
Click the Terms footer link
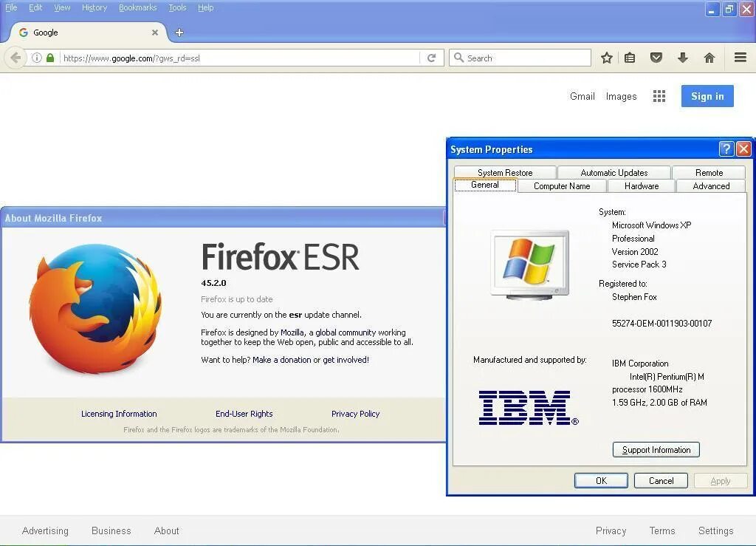662,530
